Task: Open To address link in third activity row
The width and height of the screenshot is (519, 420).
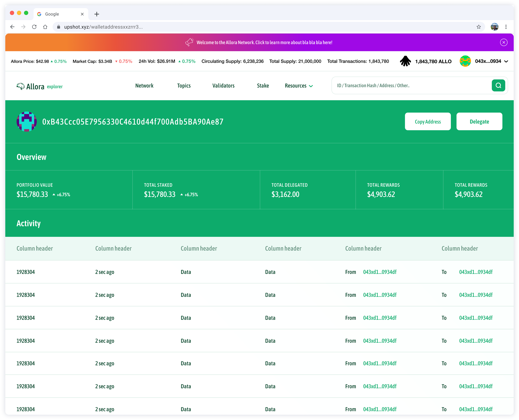Action: click(476, 318)
